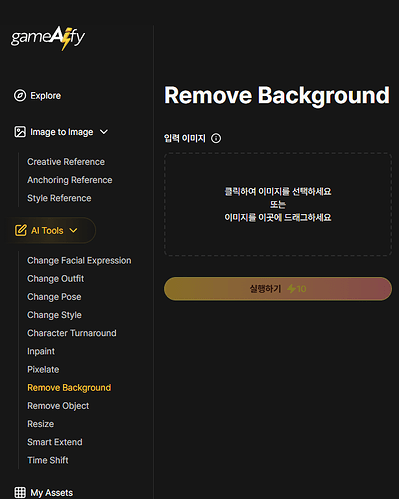Open Character Turnaround tool

click(72, 333)
